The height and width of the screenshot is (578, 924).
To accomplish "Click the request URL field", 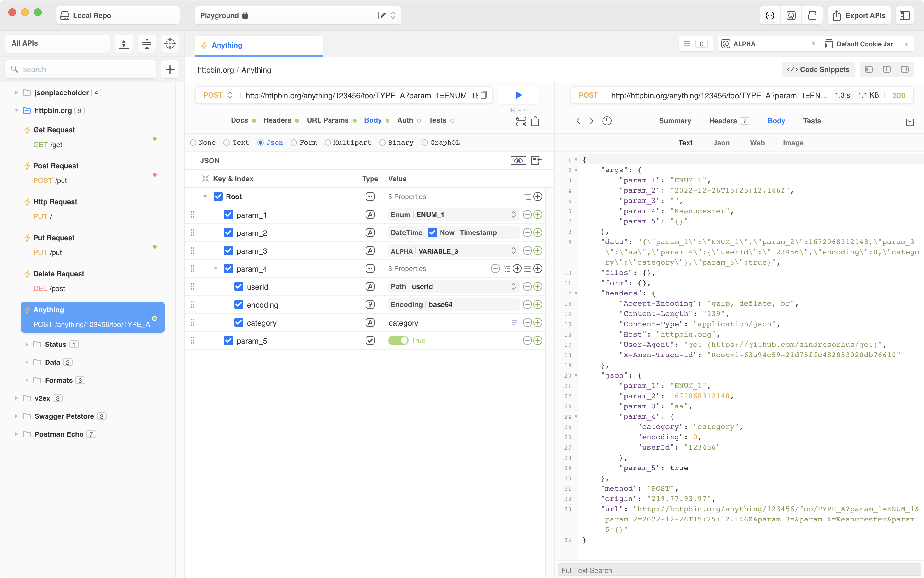I will pyautogui.click(x=361, y=95).
